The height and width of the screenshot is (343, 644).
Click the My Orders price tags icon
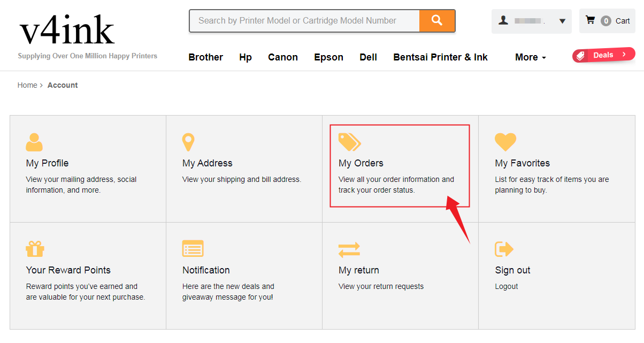point(350,142)
